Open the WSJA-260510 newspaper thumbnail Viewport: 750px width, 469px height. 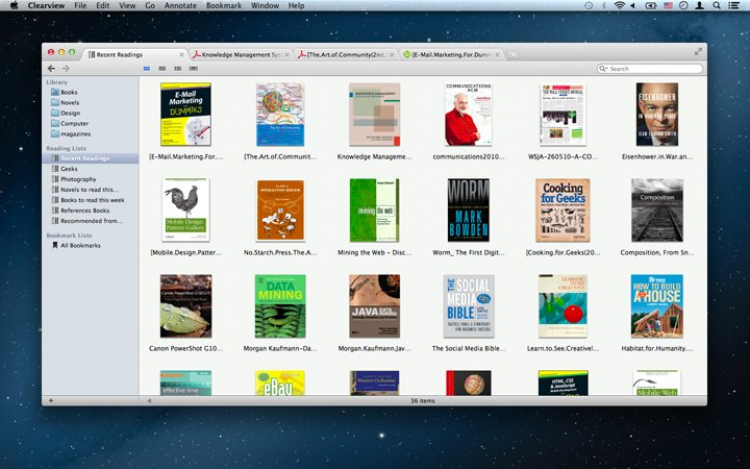(x=562, y=115)
